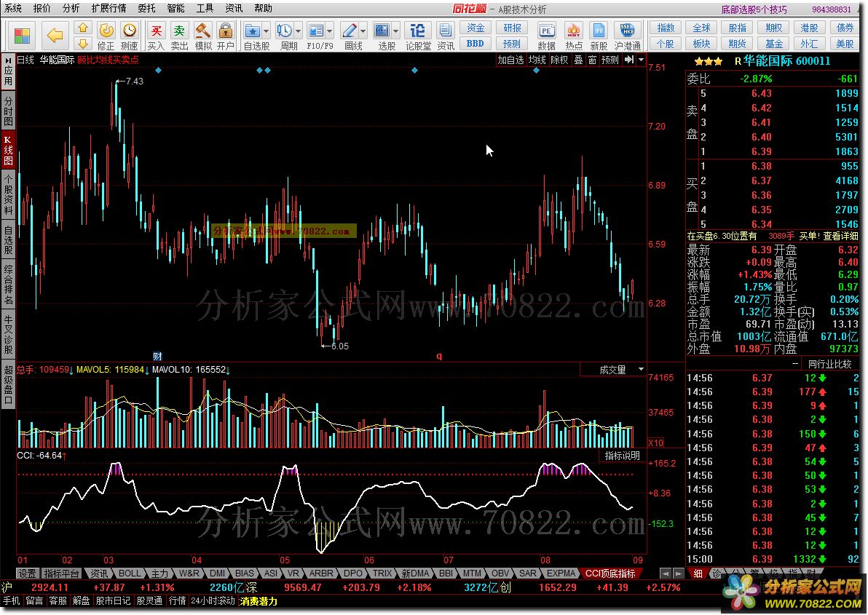Click the up arrow page icon

(x=82, y=28)
